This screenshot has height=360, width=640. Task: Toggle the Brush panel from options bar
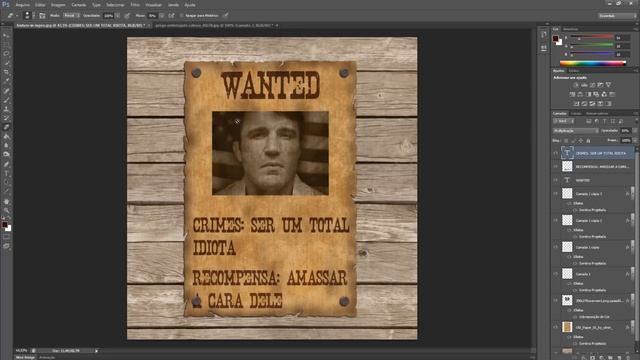click(42, 16)
